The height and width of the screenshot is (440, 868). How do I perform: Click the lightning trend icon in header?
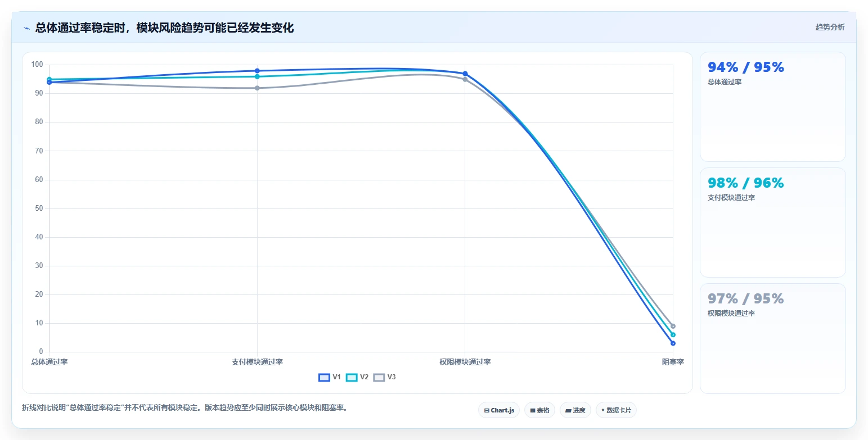[26, 28]
